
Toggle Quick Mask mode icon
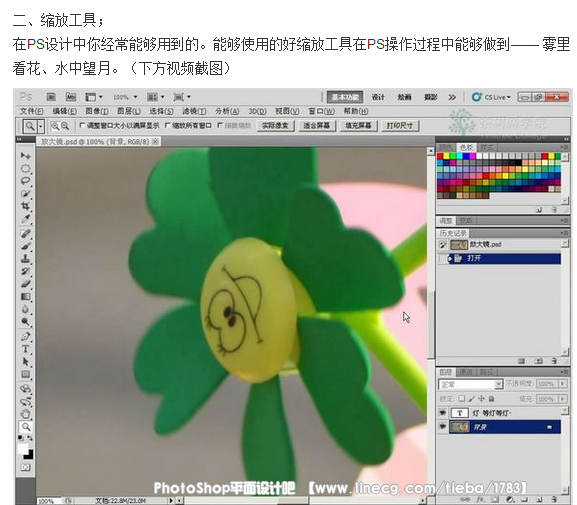point(25,467)
